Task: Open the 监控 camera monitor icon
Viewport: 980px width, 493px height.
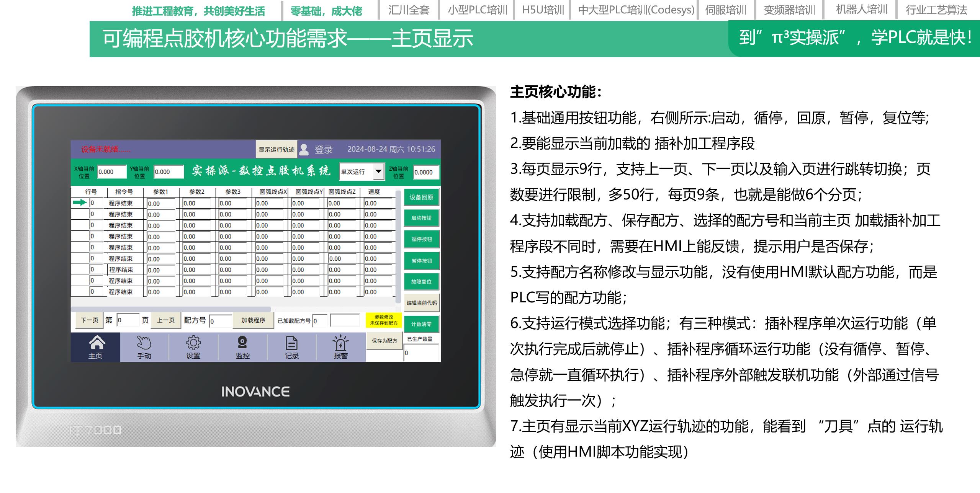Action: tap(242, 342)
